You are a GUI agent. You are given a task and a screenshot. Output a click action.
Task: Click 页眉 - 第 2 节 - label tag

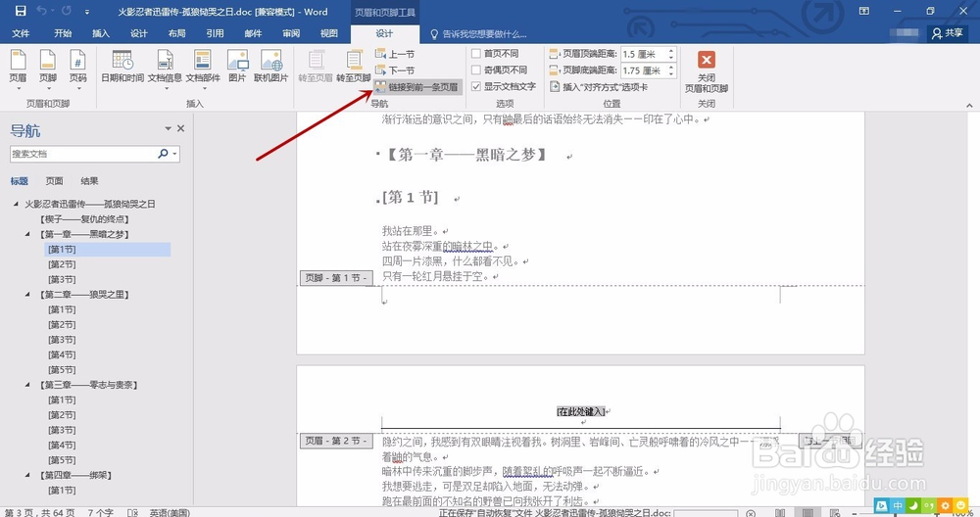pos(336,441)
